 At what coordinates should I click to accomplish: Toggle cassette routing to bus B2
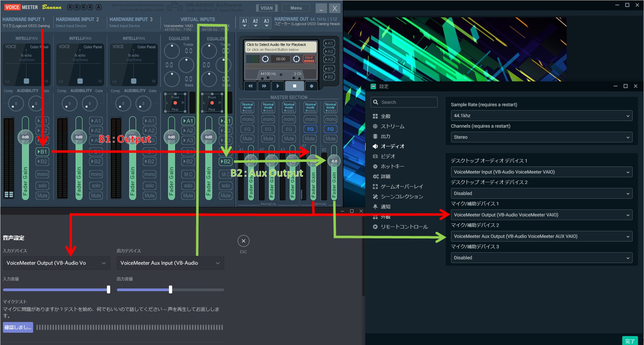coord(329,77)
